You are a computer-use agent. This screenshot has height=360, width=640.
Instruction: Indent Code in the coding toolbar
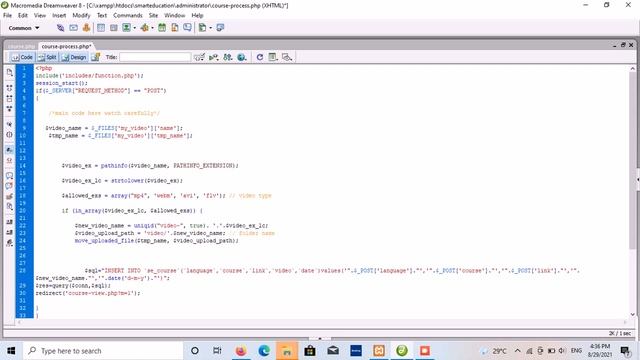(9, 222)
